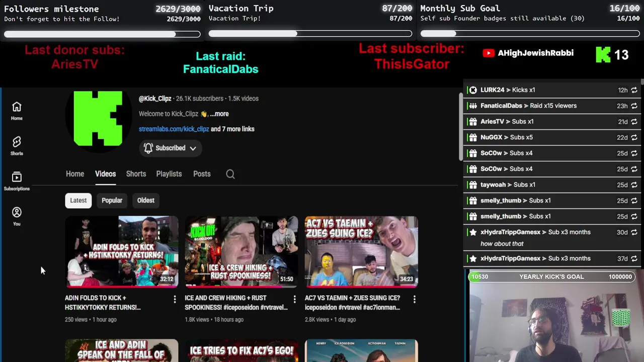Open the You sidebar icon
This screenshot has width=644, height=362.
(17, 216)
